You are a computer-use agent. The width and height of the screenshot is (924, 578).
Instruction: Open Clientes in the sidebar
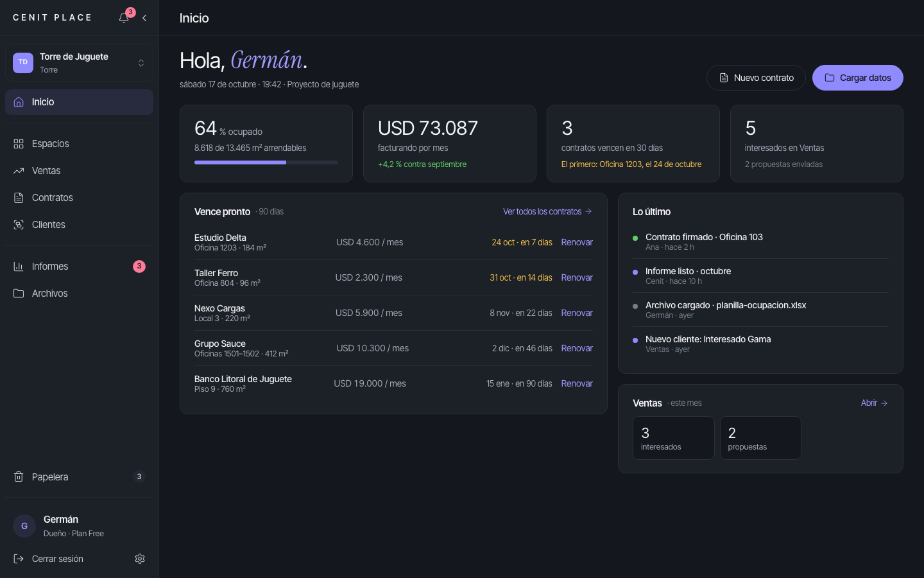click(x=79, y=225)
